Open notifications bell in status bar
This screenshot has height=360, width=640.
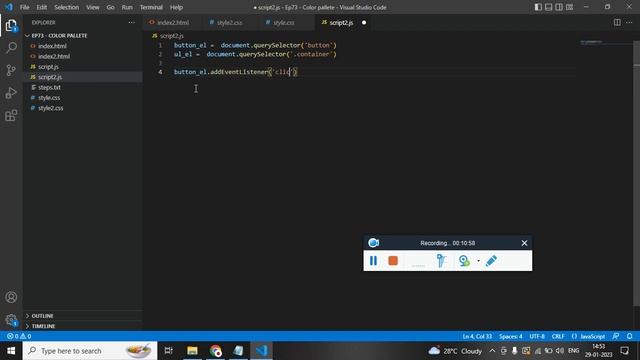tap(629, 336)
